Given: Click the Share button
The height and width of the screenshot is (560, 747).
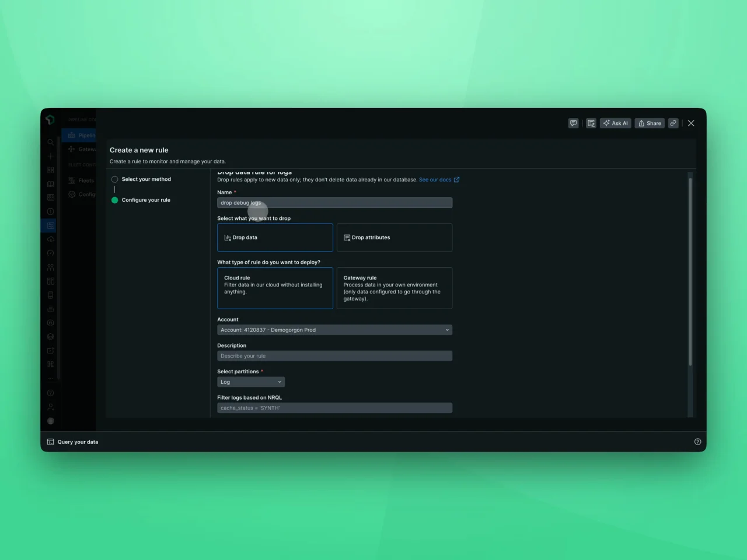Looking at the screenshot, I should pos(650,123).
